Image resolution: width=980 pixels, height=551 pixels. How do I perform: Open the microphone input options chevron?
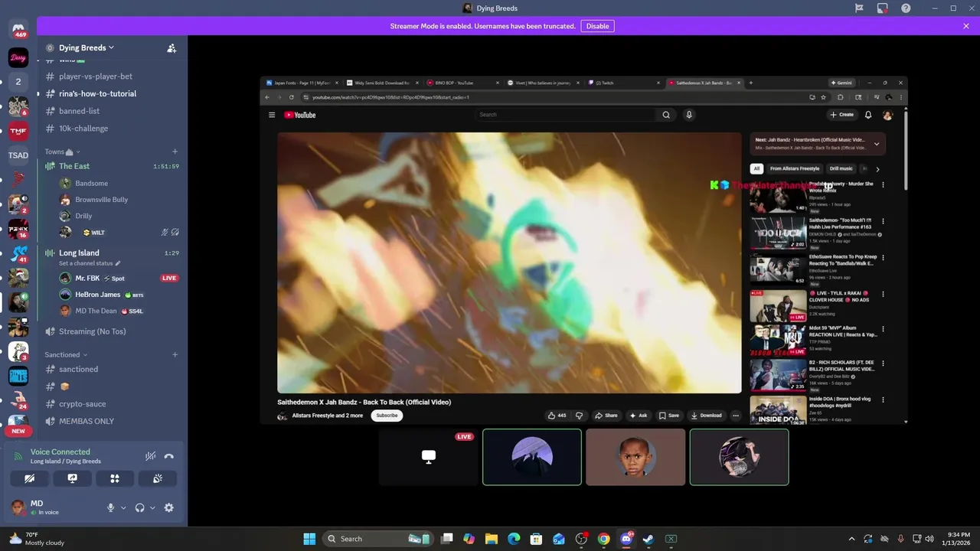point(123,507)
